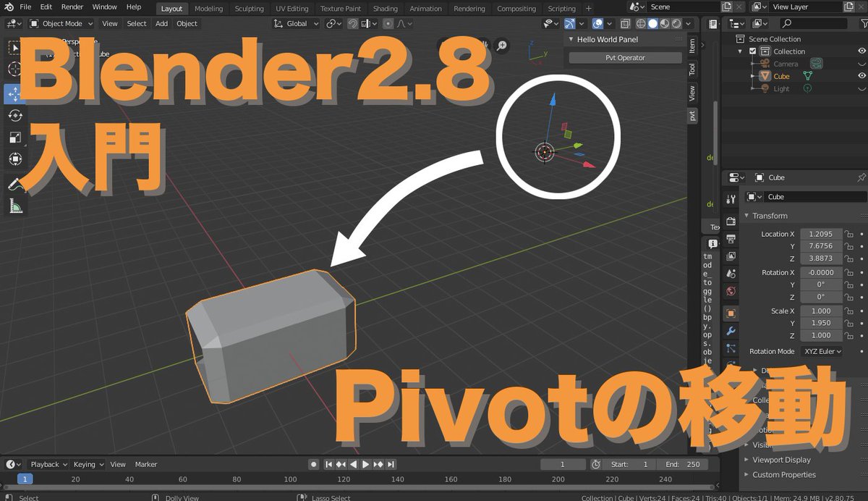Open the Sculpting workspace tab
Image resolution: width=868 pixels, height=501 pixels.
(x=249, y=9)
